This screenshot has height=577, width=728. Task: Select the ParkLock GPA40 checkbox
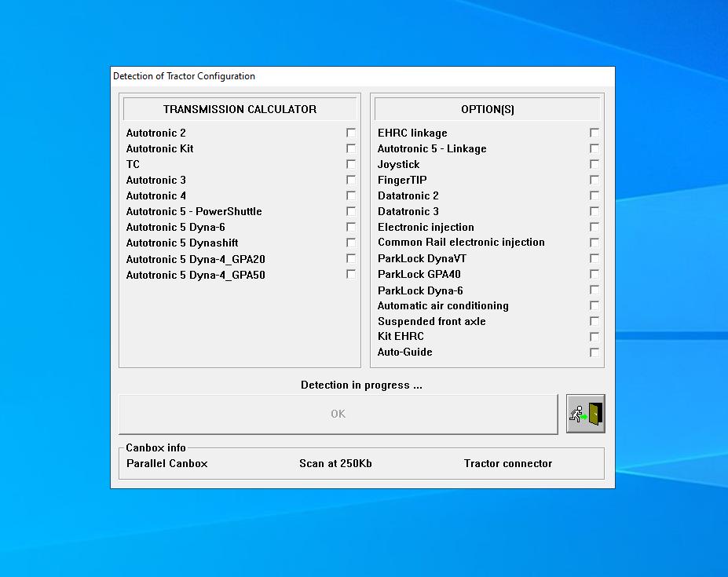(x=594, y=274)
